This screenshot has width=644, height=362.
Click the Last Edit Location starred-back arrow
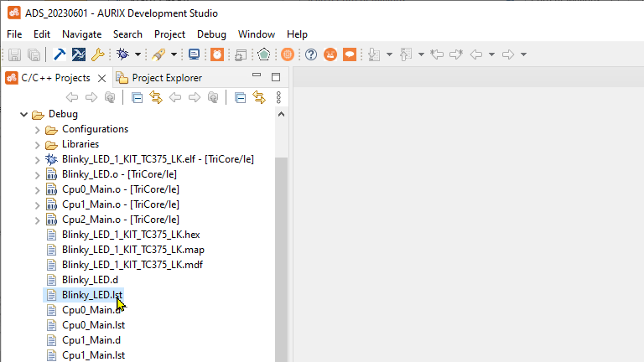[x=437, y=54]
